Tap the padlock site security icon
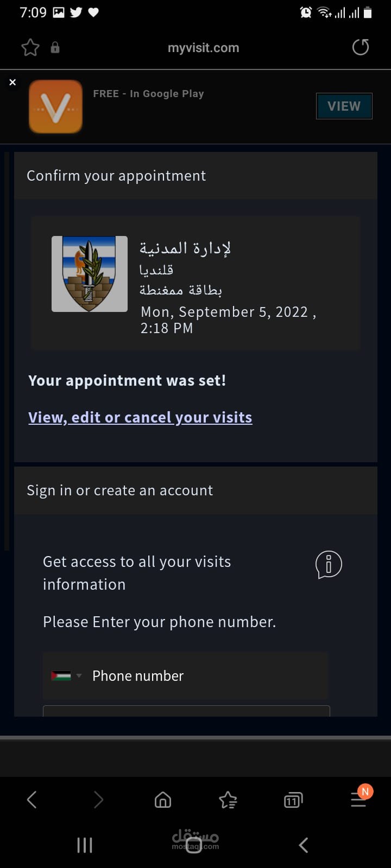 tap(55, 48)
